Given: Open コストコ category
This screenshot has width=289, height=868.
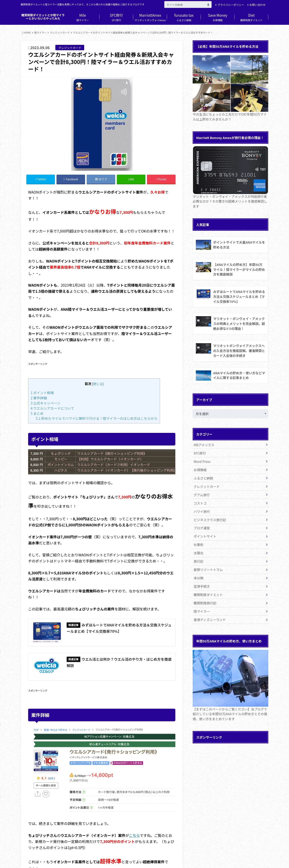Looking at the screenshot, I should (x=230, y=503).
